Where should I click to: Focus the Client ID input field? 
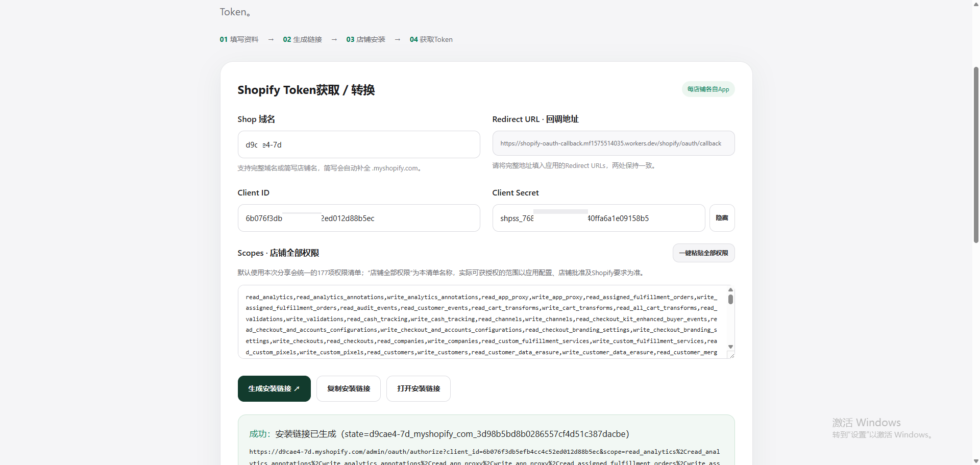(x=359, y=218)
